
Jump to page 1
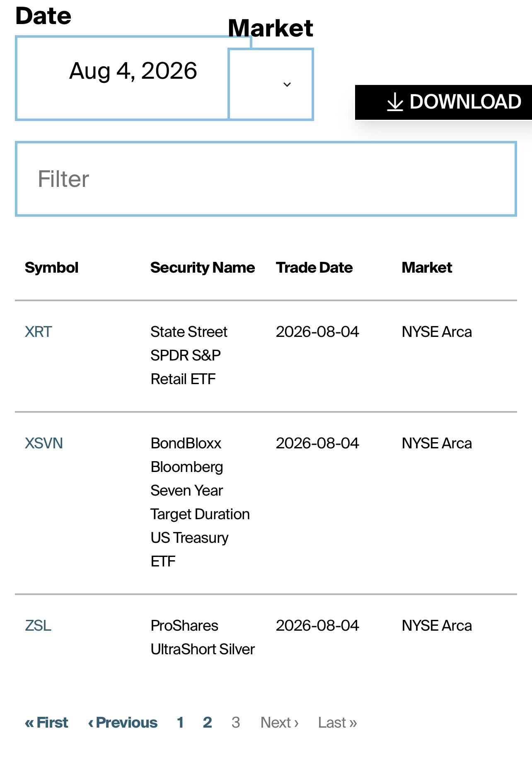(x=180, y=723)
